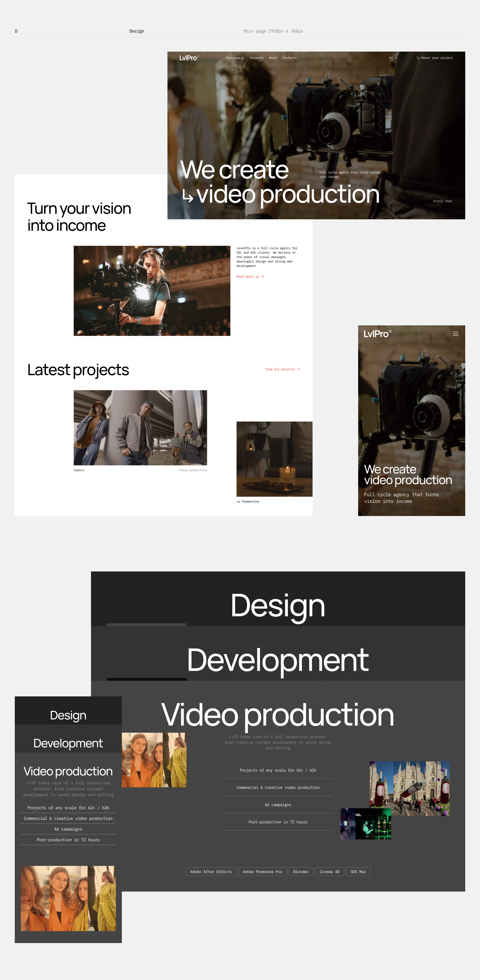Open the En language dropdown

(x=393, y=58)
